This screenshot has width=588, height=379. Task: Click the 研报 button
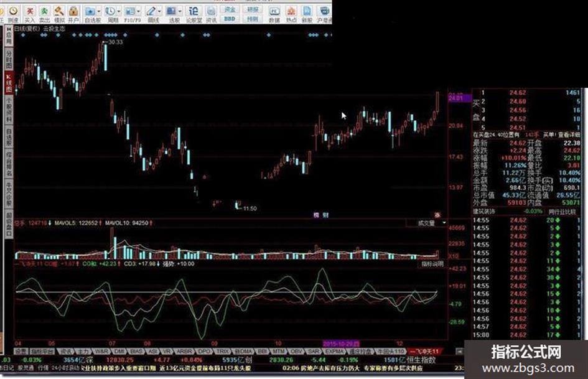click(x=253, y=10)
